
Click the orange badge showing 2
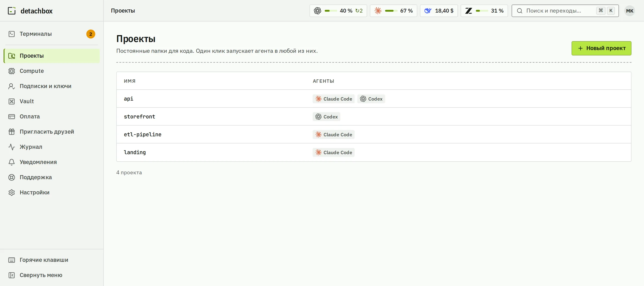pos(91,34)
